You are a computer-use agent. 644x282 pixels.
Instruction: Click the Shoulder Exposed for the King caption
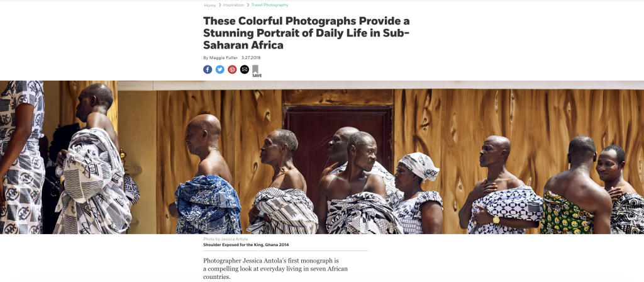click(x=246, y=245)
